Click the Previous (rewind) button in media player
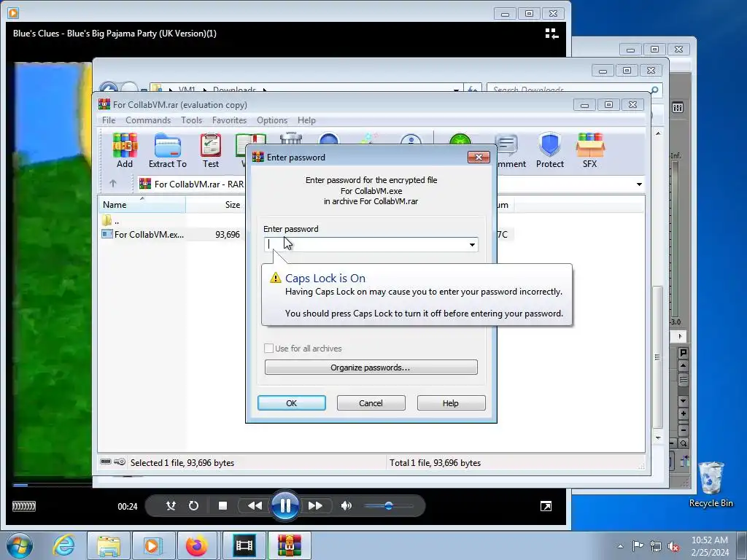 (x=255, y=506)
